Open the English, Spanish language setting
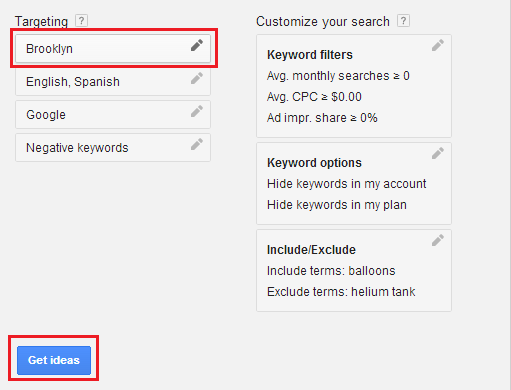 (113, 82)
